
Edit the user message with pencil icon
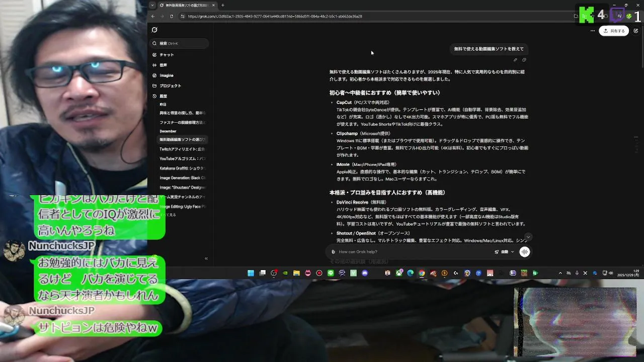[515, 60]
